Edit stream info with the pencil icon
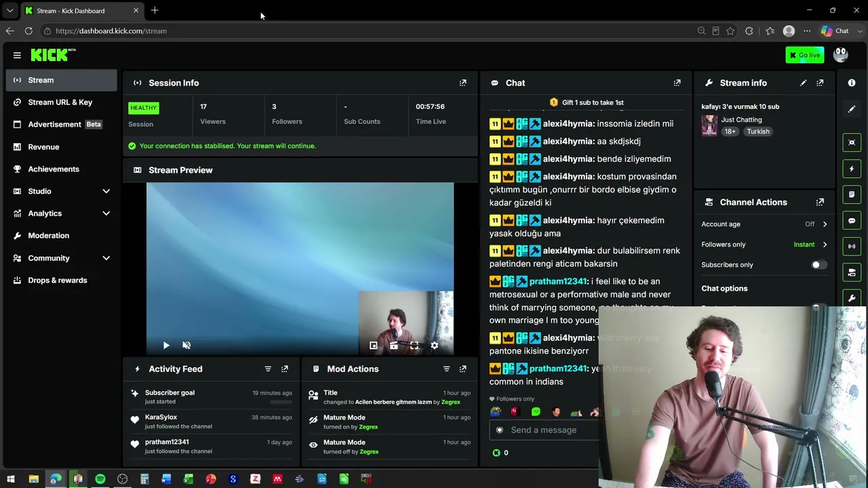The image size is (868, 488). tap(804, 83)
